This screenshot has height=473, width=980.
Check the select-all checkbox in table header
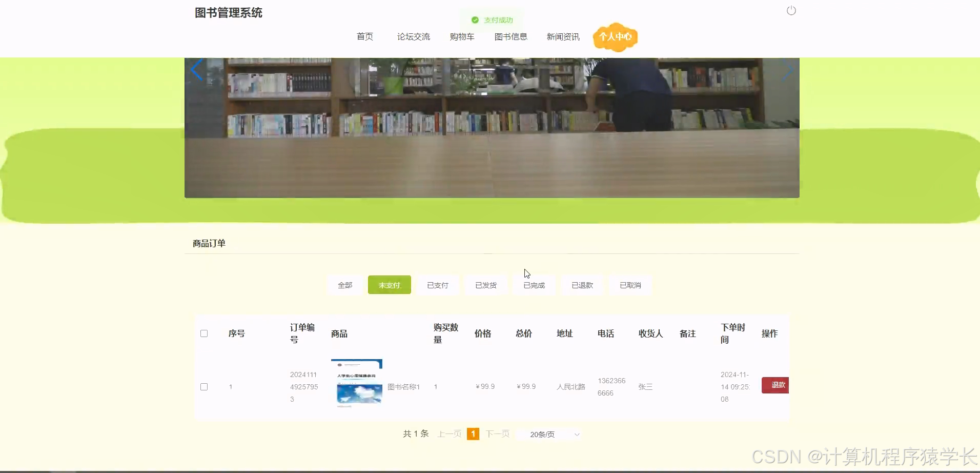tap(204, 333)
